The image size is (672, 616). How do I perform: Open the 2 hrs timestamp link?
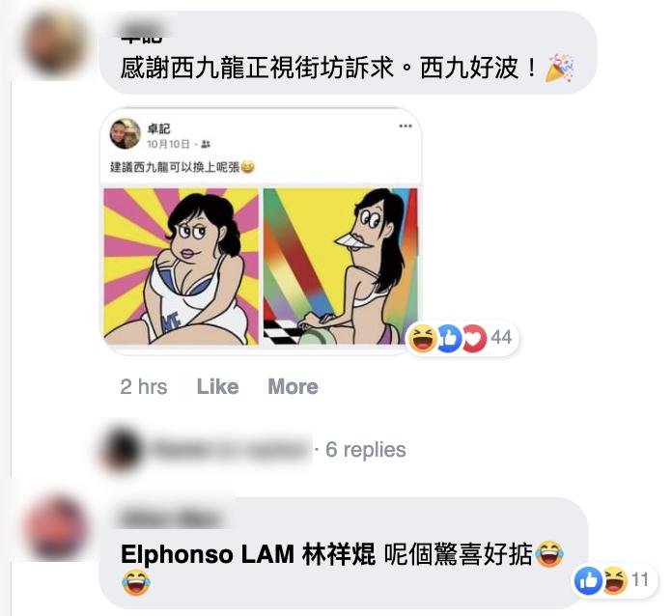coord(144,386)
